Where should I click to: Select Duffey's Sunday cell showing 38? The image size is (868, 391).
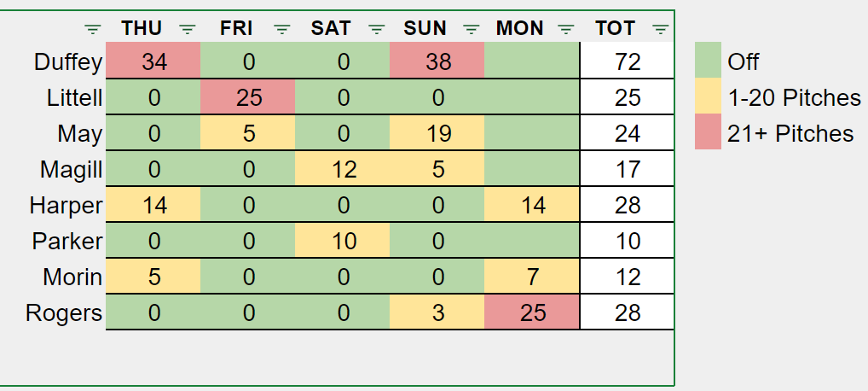pos(437,61)
